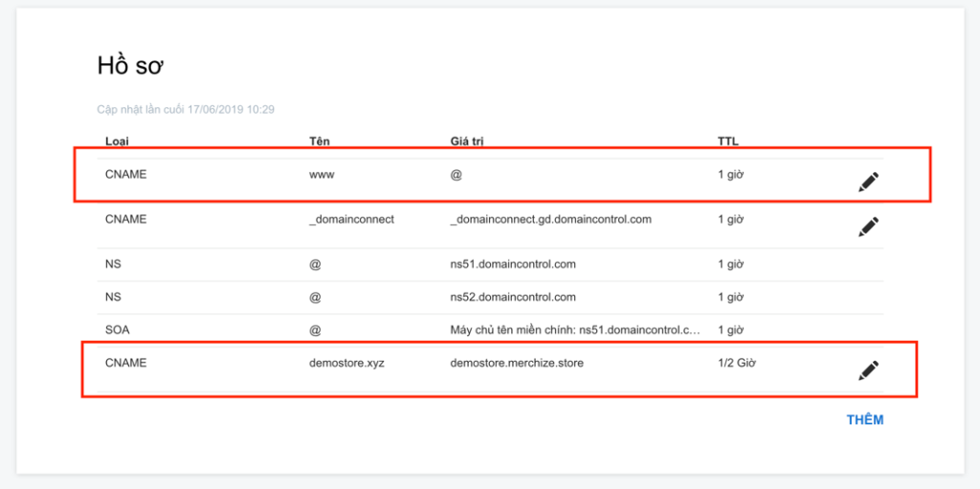Select NS type in the ns51 row
This screenshot has height=489, width=980.
[x=113, y=264]
